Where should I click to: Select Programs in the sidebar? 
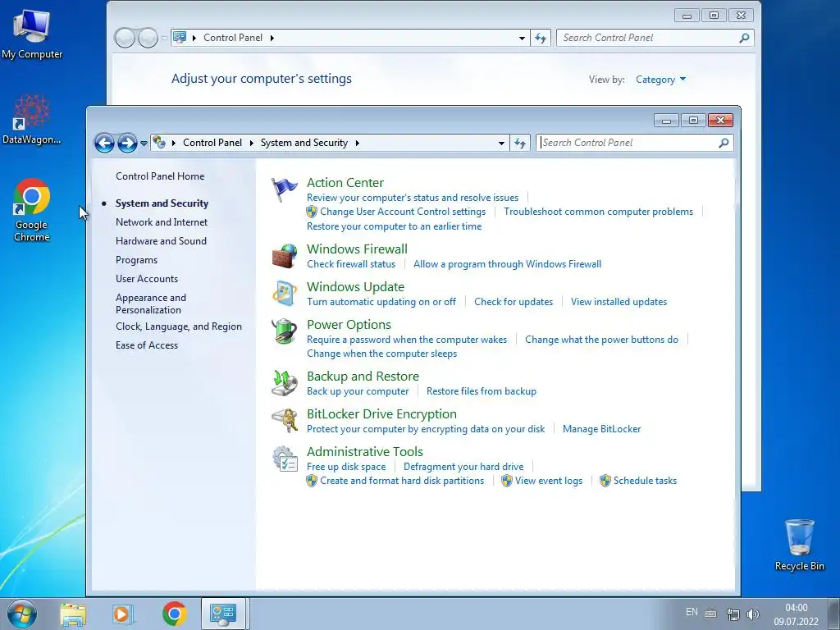(x=136, y=260)
